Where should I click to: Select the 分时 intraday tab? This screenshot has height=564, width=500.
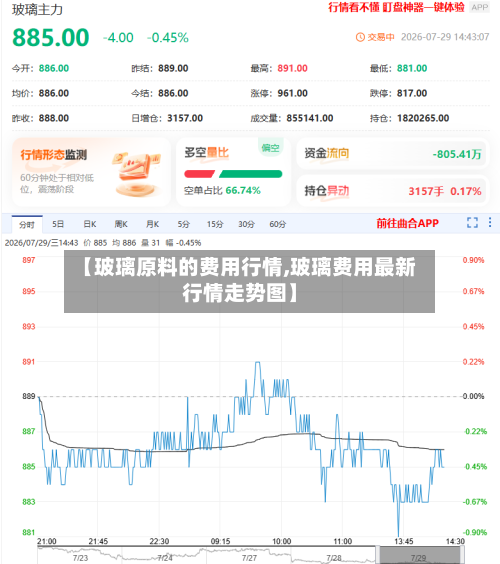(27, 224)
